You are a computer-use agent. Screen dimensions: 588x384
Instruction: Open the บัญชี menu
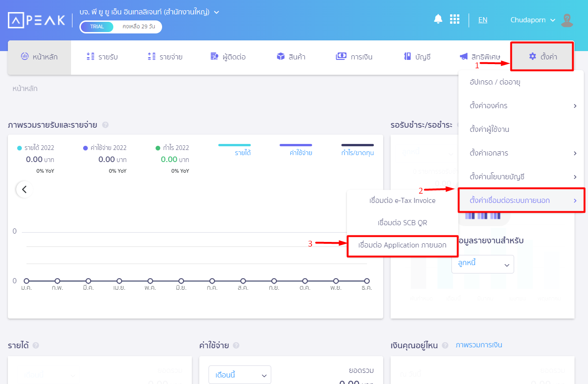click(x=418, y=57)
